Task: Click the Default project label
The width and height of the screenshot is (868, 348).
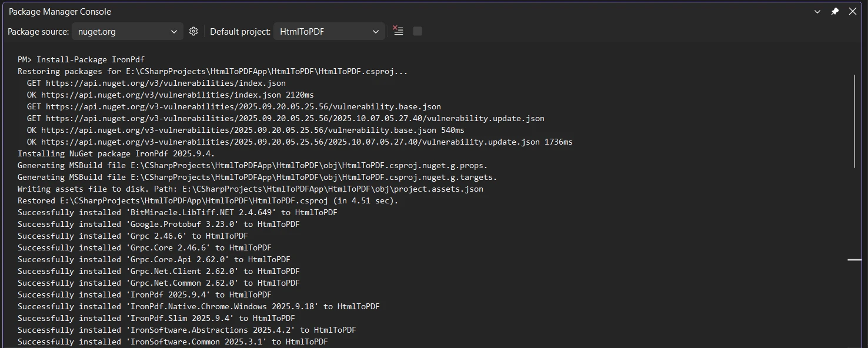Action: [240, 32]
